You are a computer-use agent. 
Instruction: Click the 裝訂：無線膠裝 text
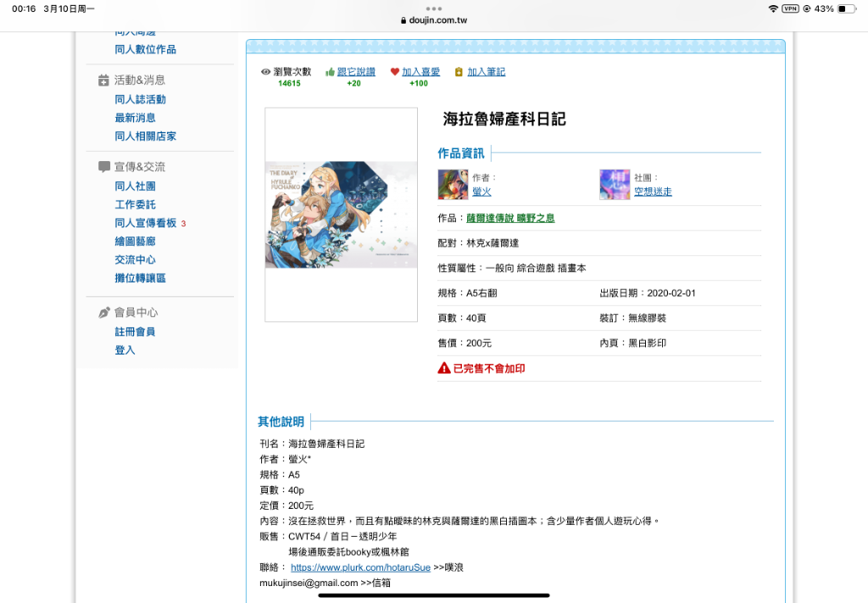tap(632, 318)
